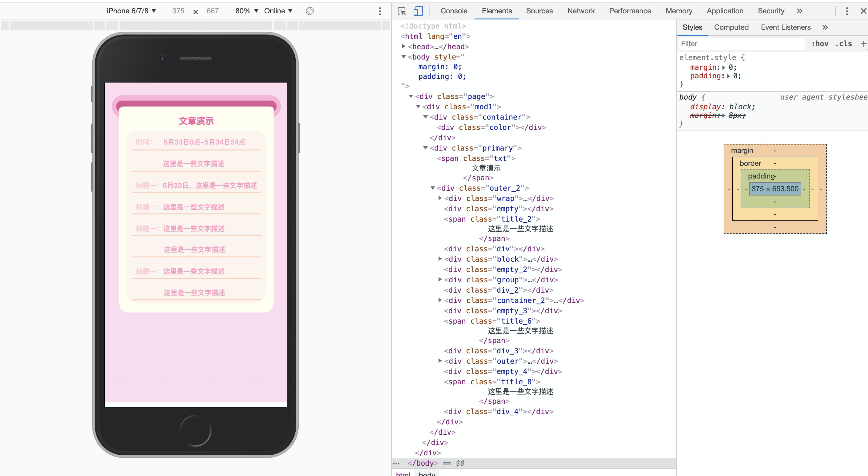Open the Event Listeners tab
The image size is (868, 476).
[786, 27]
